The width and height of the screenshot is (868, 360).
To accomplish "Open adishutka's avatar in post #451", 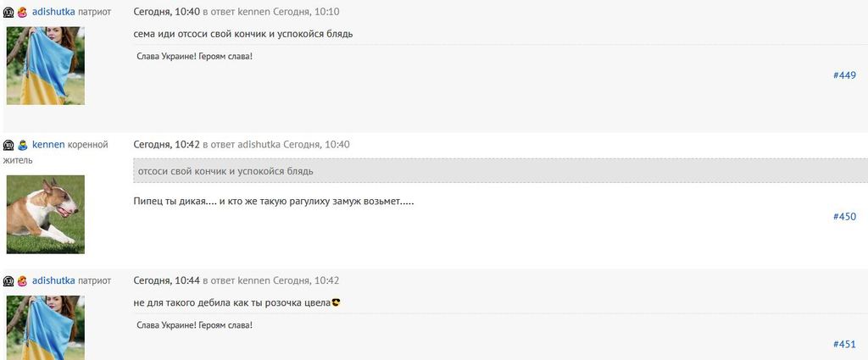I will coord(45,327).
